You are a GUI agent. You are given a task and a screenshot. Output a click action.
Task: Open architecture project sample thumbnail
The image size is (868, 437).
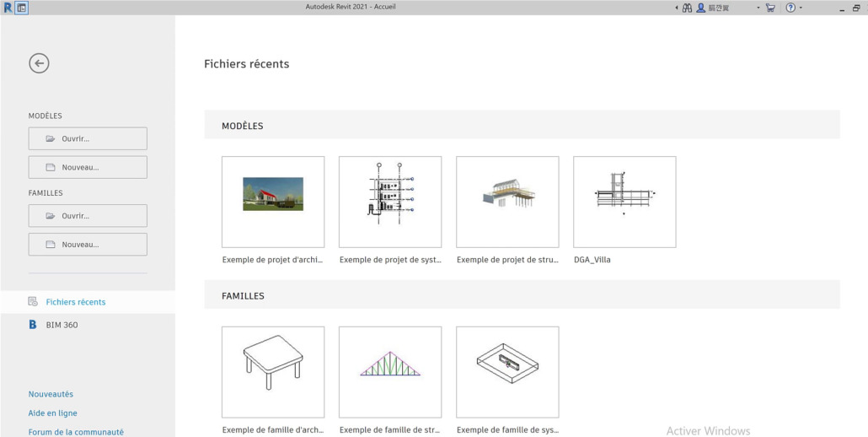click(273, 202)
